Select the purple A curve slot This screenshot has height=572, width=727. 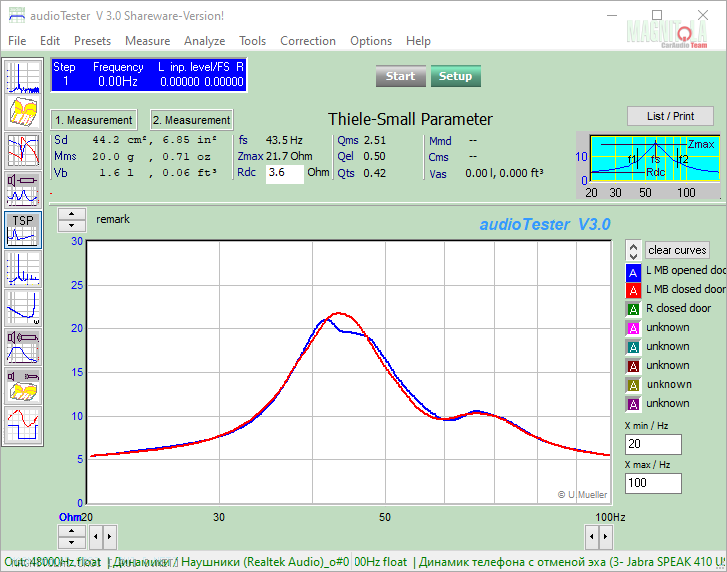[x=633, y=404]
